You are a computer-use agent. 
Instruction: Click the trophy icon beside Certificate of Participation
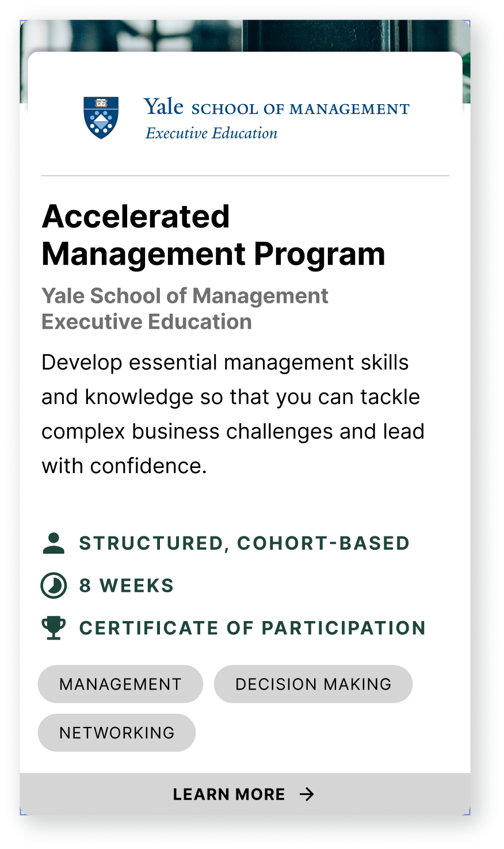point(54,628)
